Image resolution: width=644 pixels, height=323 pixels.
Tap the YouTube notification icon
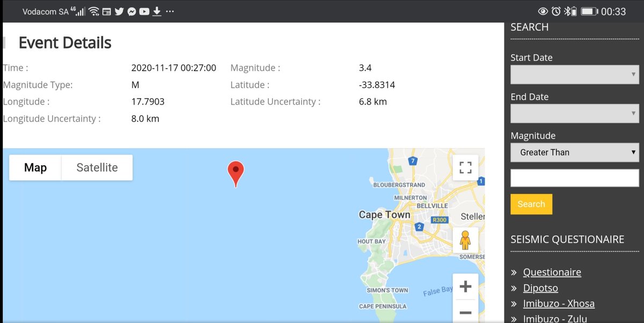pyautogui.click(x=144, y=11)
